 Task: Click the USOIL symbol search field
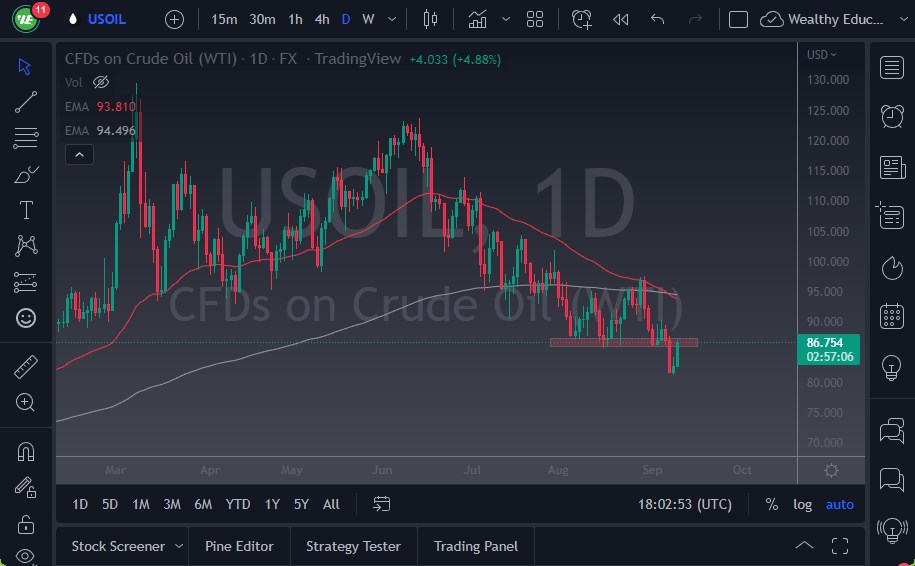(x=107, y=19)
